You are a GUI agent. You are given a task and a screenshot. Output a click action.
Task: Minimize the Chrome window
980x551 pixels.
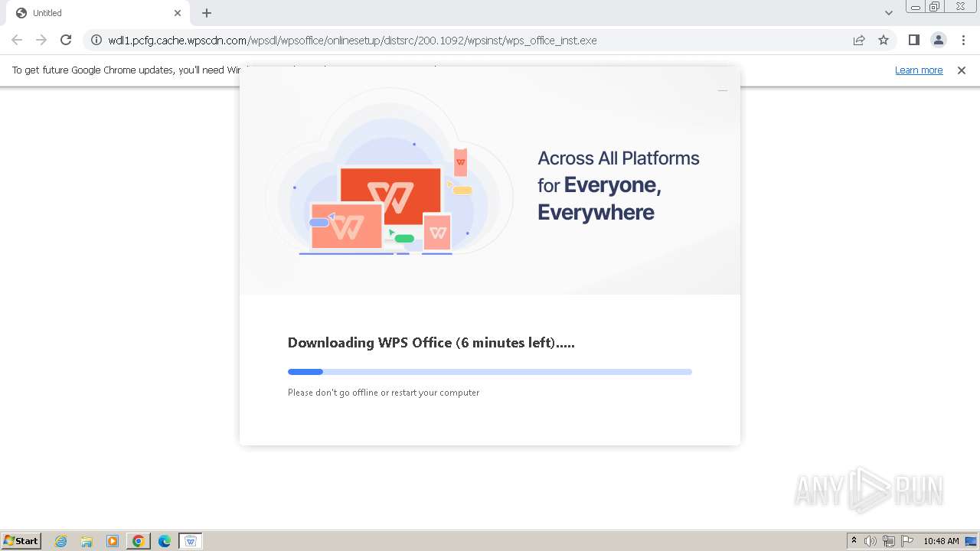click(x=916, y=7)
